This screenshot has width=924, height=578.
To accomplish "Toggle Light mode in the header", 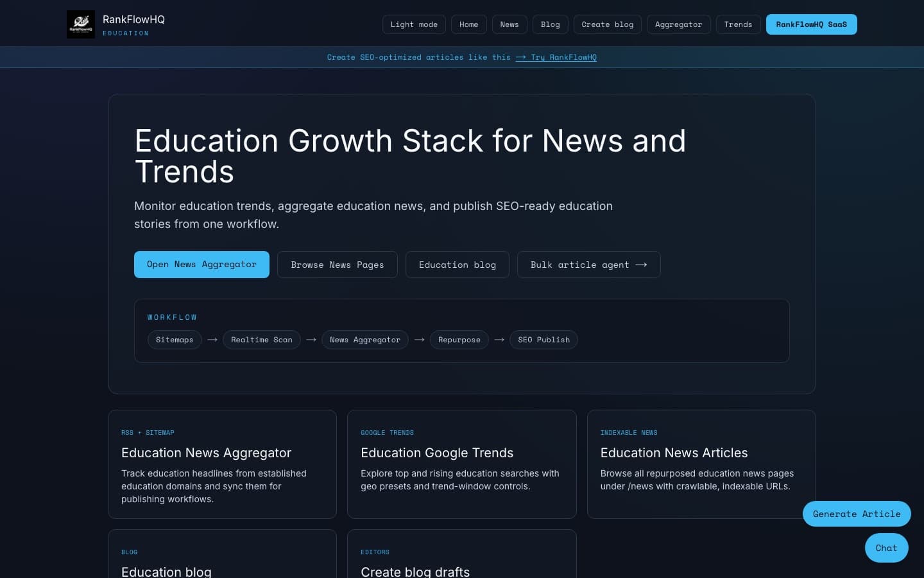I will pos(414,24).
